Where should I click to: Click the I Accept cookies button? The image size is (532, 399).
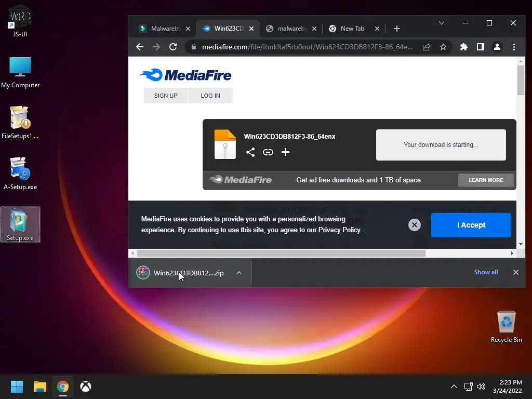[x=471, y=225]
